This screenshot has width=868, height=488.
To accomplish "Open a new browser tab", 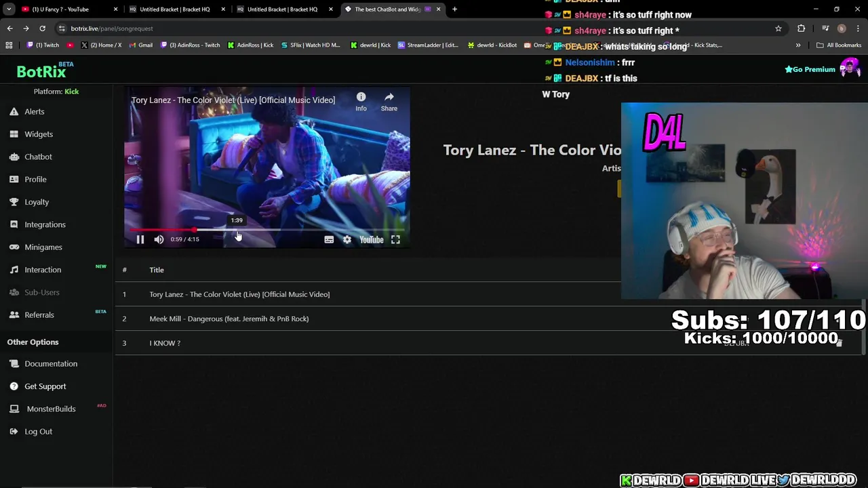I will coord(454,9).
